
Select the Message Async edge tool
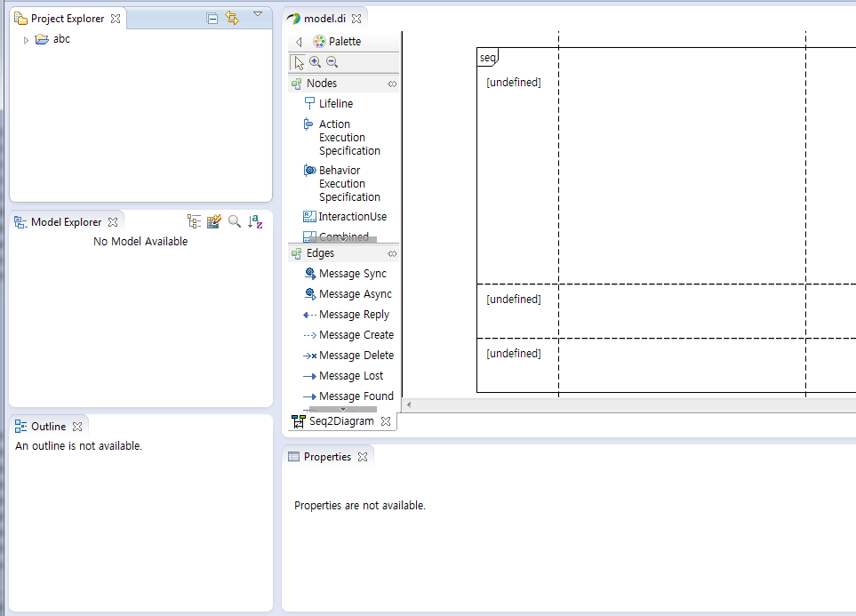350,293
